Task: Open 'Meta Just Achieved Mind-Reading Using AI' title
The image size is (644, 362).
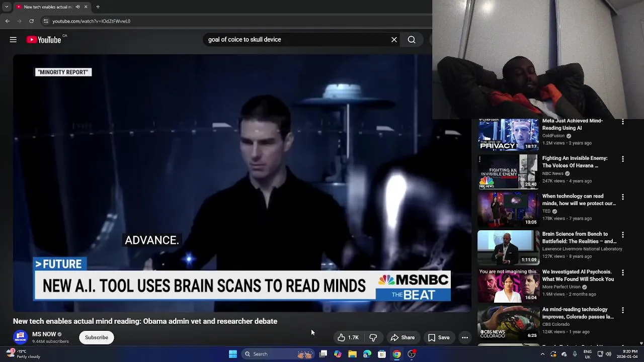Action: 573,125
